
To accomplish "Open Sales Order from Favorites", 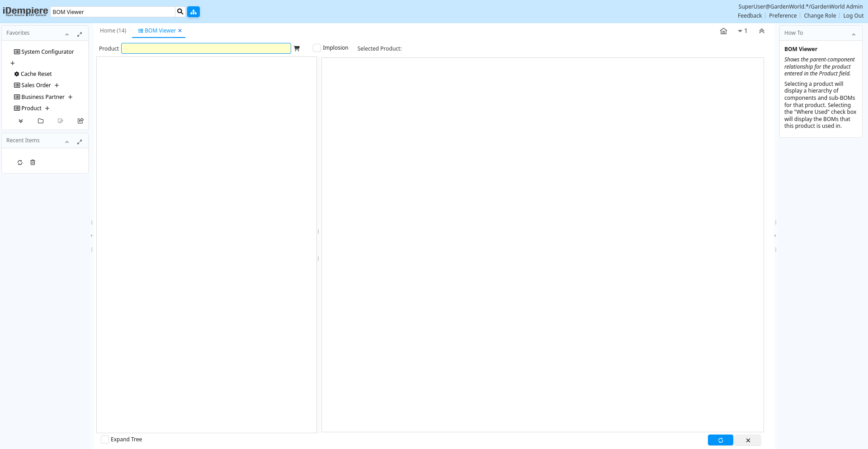I will tap(36, 85).
